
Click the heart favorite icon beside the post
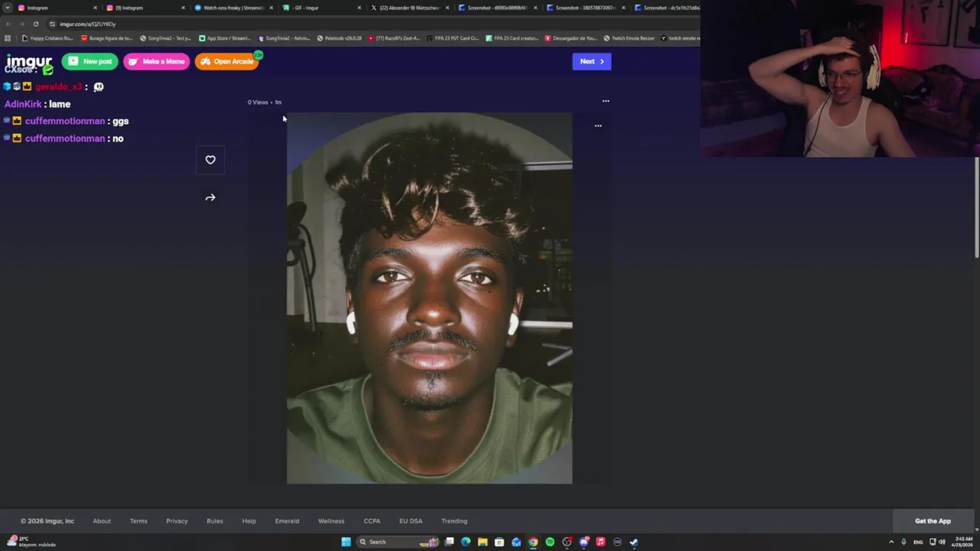(210, 160)
